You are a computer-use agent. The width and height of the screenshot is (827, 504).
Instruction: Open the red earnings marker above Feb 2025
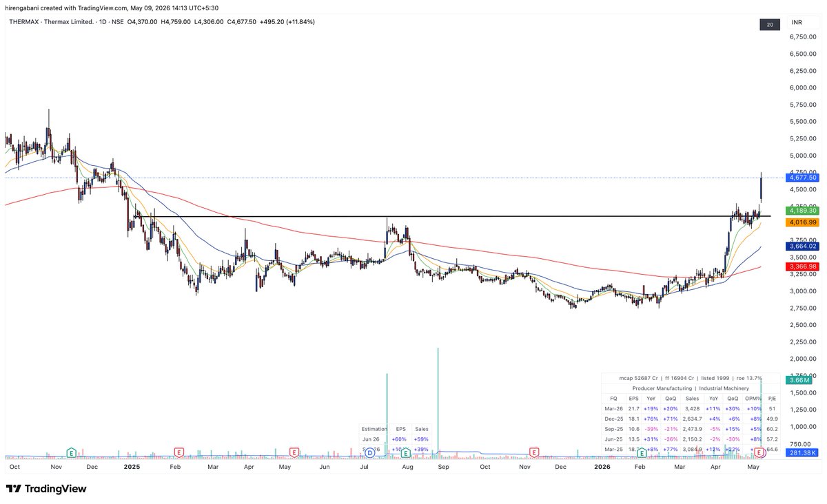[178, 452]
